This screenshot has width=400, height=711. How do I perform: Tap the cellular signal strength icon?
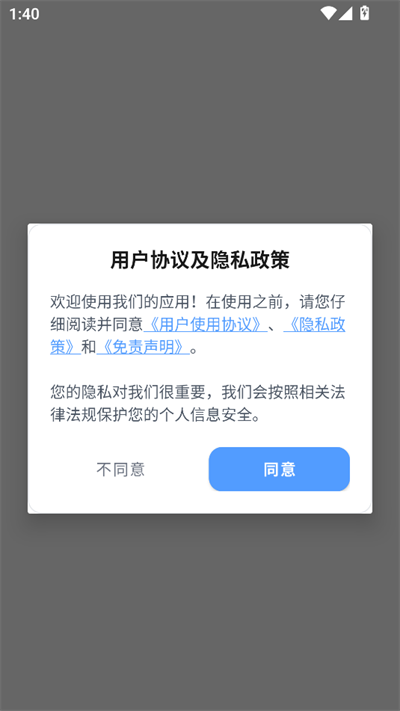346,14
